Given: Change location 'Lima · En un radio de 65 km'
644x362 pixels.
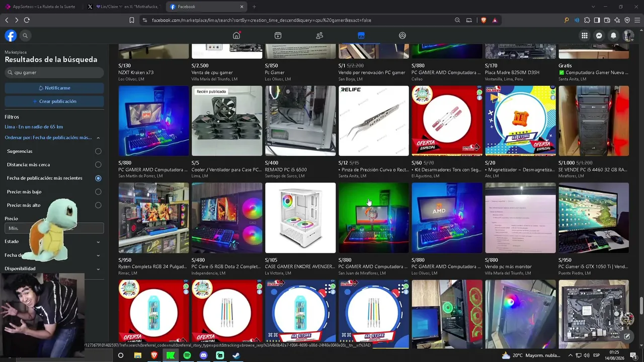Looking at the screenshot, I should 34,127.
